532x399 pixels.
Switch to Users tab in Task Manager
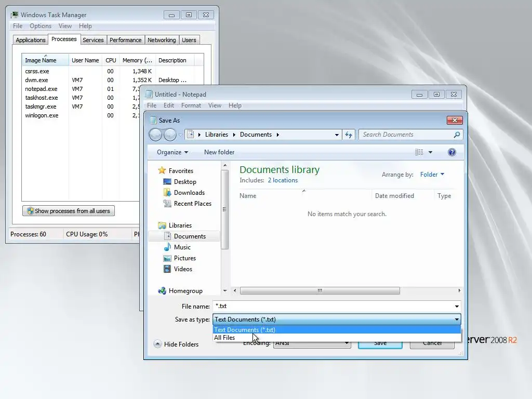click(189, 40)
